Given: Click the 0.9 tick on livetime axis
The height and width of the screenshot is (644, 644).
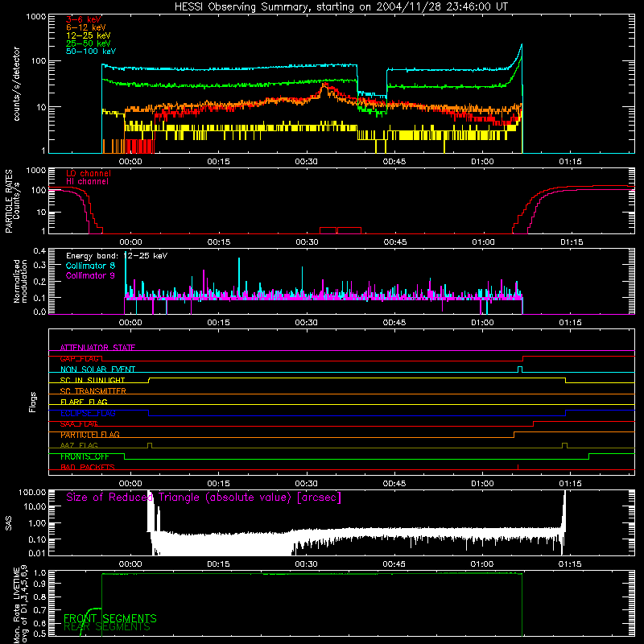Looking at the screenshot, I should pyautogui.click(x=39, y=583).
